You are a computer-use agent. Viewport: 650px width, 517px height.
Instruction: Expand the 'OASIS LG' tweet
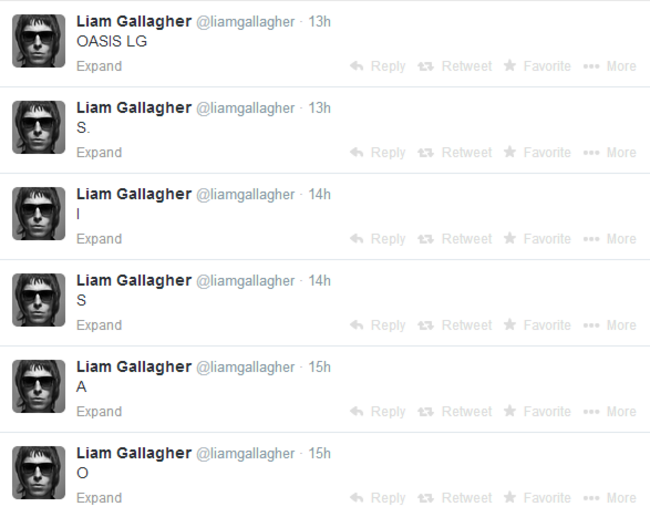(99, 66)
